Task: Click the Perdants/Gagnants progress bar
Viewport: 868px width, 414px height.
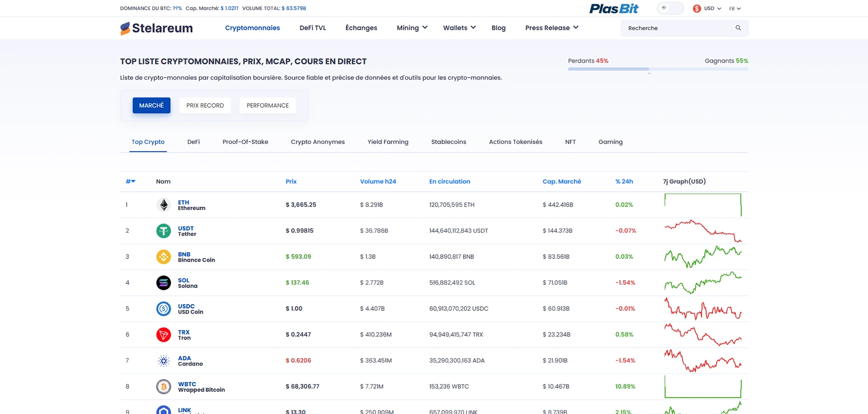Action: (658, 69)
